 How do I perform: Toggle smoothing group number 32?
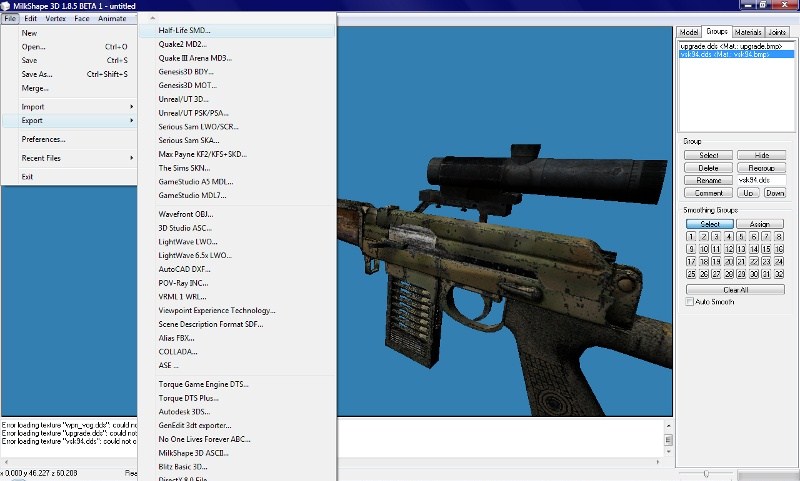[778, 274]
